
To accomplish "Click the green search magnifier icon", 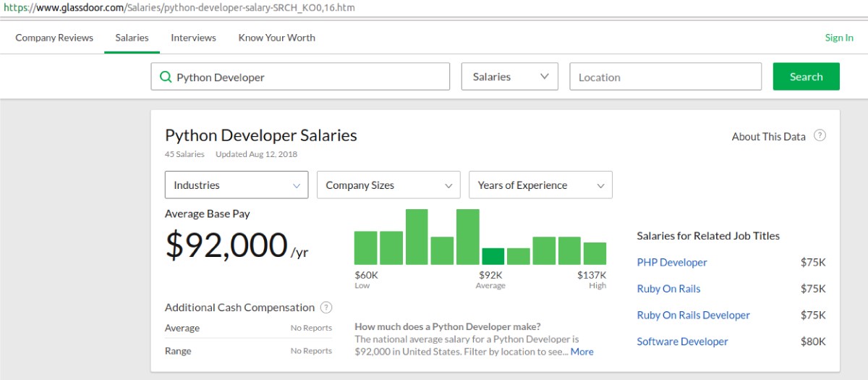I will [x=166, y=77].
